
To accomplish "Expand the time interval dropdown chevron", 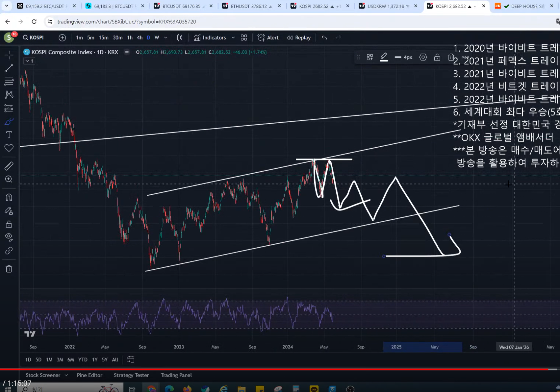I will [165, 37].
